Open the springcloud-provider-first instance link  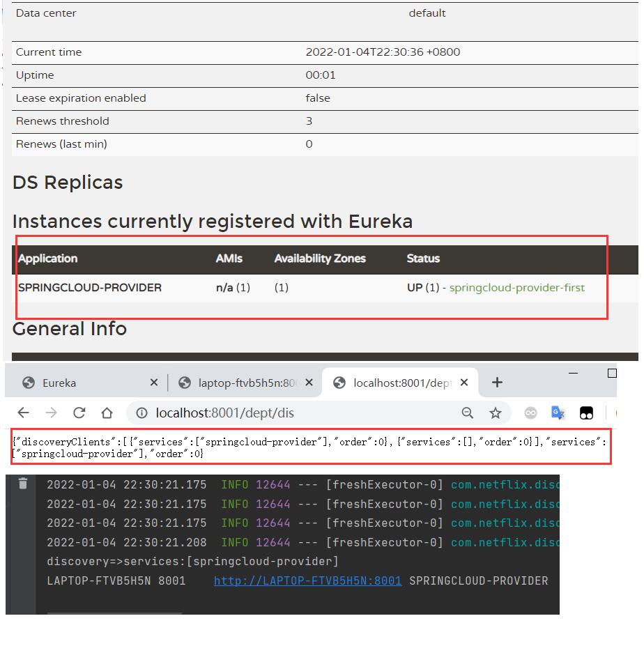(x=517, y=288)
